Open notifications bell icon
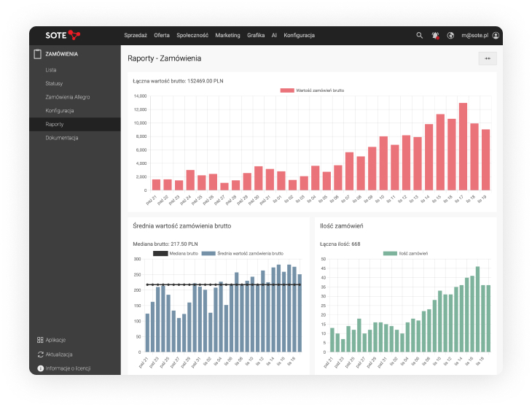Screen dimensions: 532x407 pos(435,35)
